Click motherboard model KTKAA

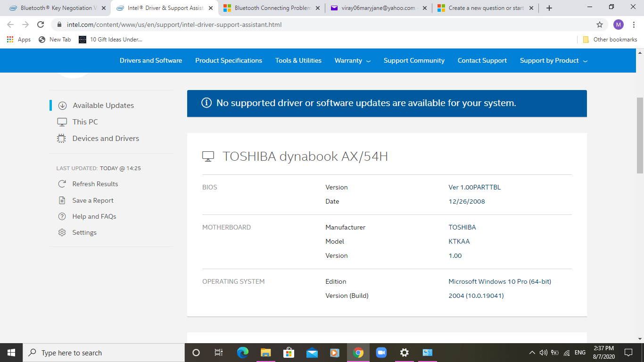point(459,241)
